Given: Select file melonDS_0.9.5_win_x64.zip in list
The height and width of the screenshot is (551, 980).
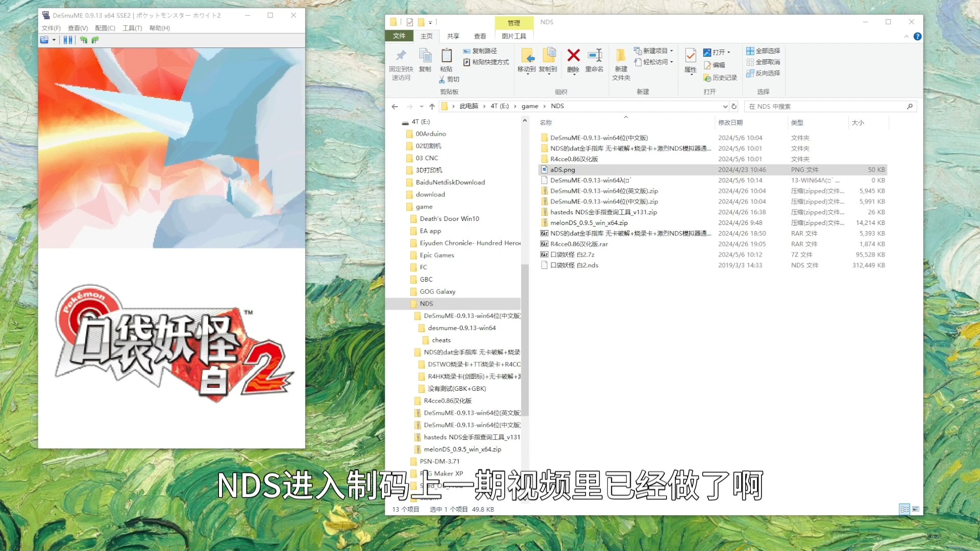Looking at the screenshot, I should point(589,223).
